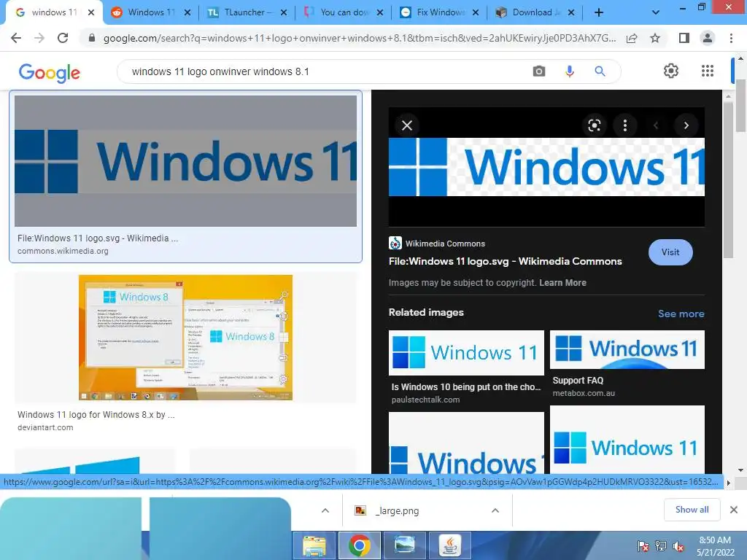
Task: Open the Google apps grid
Action: 708,71
